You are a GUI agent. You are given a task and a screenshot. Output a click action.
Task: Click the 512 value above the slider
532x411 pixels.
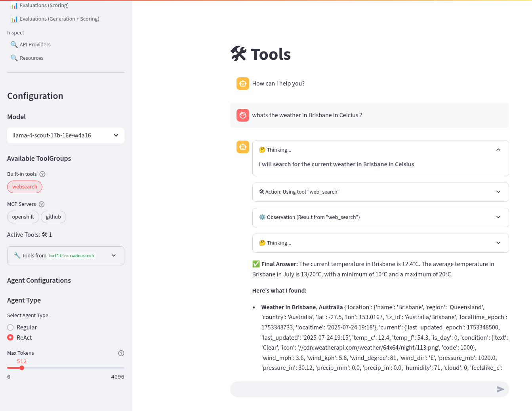click(22, 362)
